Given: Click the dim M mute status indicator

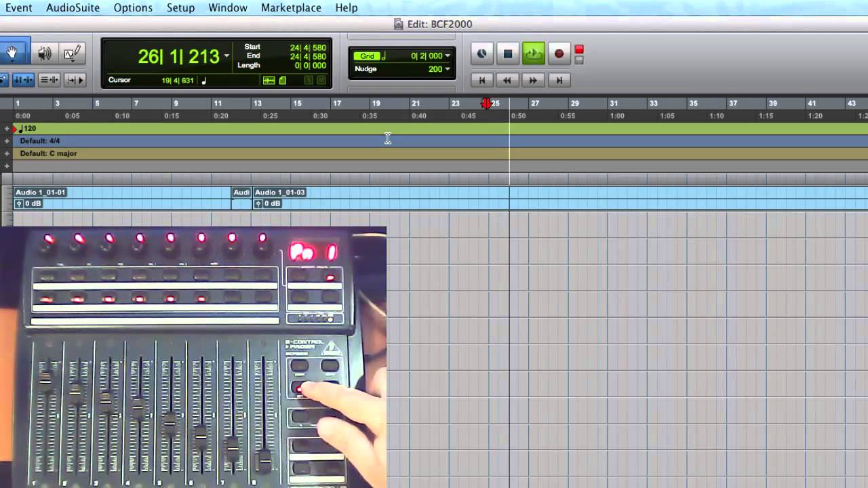Looking at the screenshot, I should coord(321,81).
